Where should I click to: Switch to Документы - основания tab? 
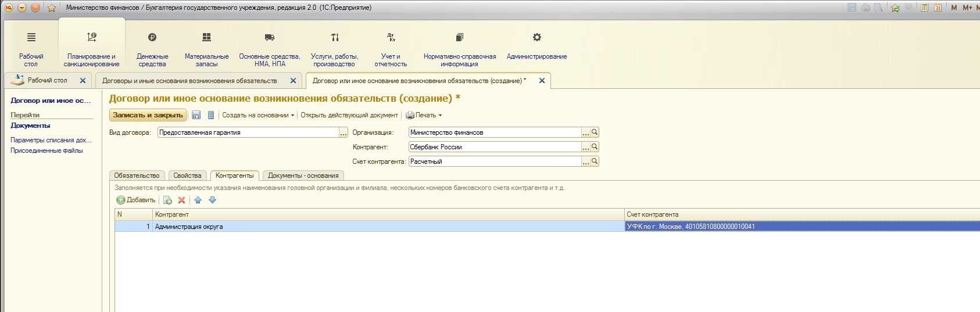point(303,175)
